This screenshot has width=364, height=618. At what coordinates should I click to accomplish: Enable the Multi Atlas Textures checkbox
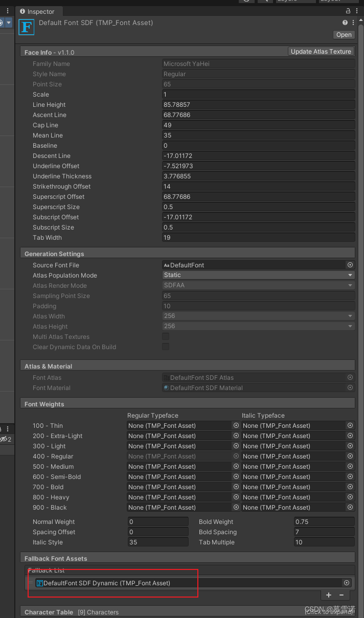pos(166,336)
